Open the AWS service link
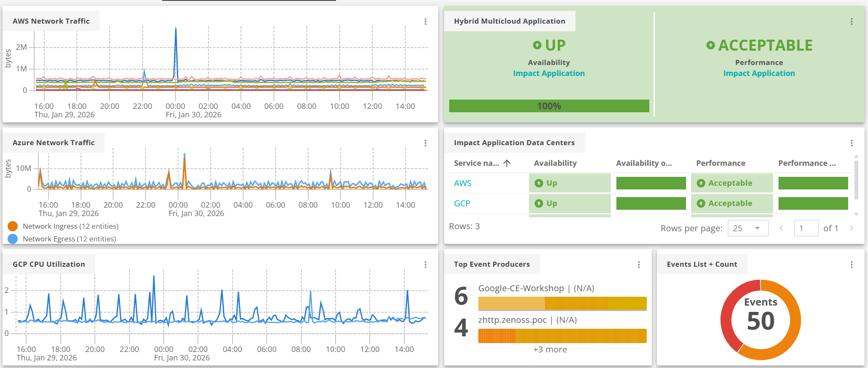 click(462, 183)
